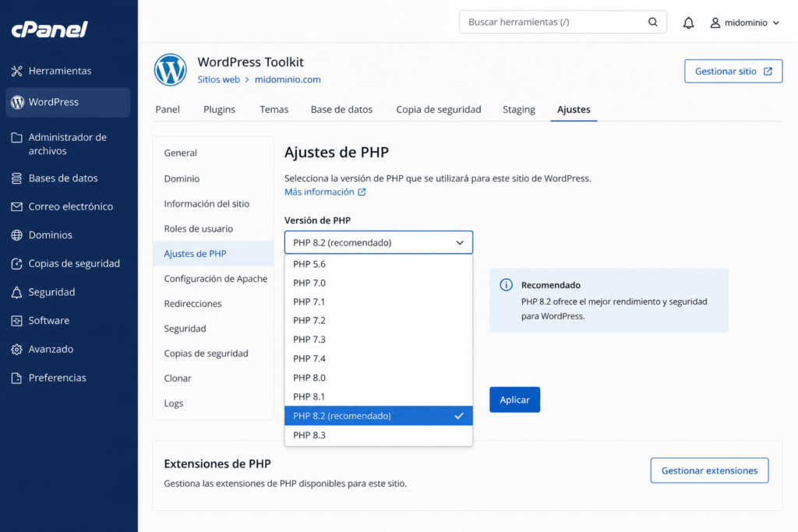The image size is (798, 532).
Task: Select PHP 8.1 from the list
Action: tap(378, 396)
